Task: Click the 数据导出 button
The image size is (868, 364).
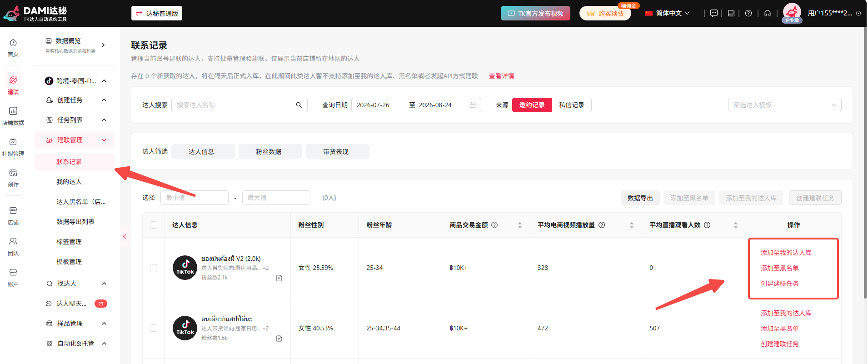Action: pyautogui.click(x=640, y=198)
